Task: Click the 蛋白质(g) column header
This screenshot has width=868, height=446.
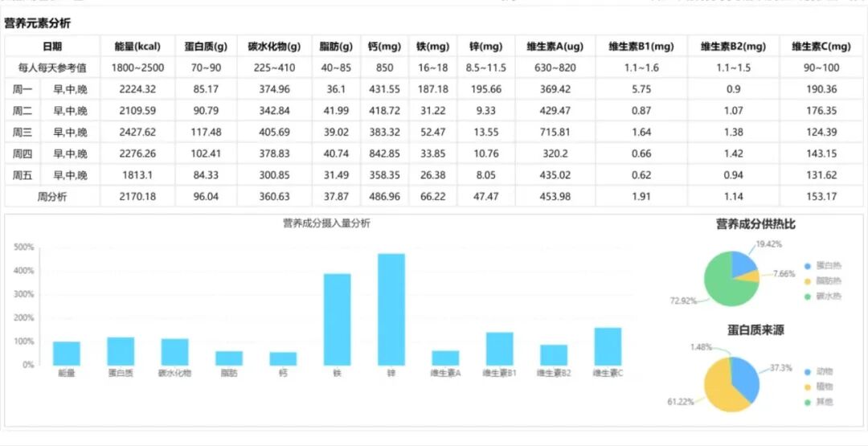Action: (206, 47)
